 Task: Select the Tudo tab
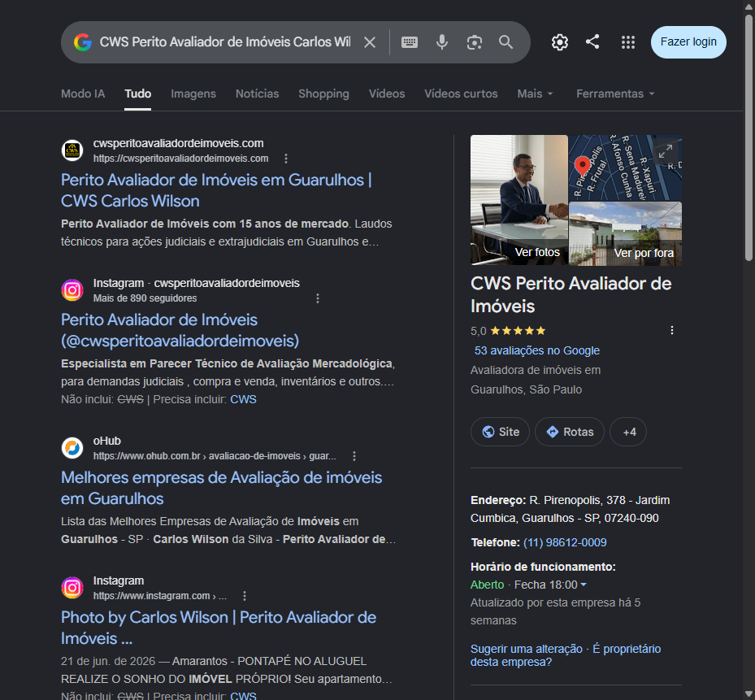pyautogui.click(x=137, y=93)
